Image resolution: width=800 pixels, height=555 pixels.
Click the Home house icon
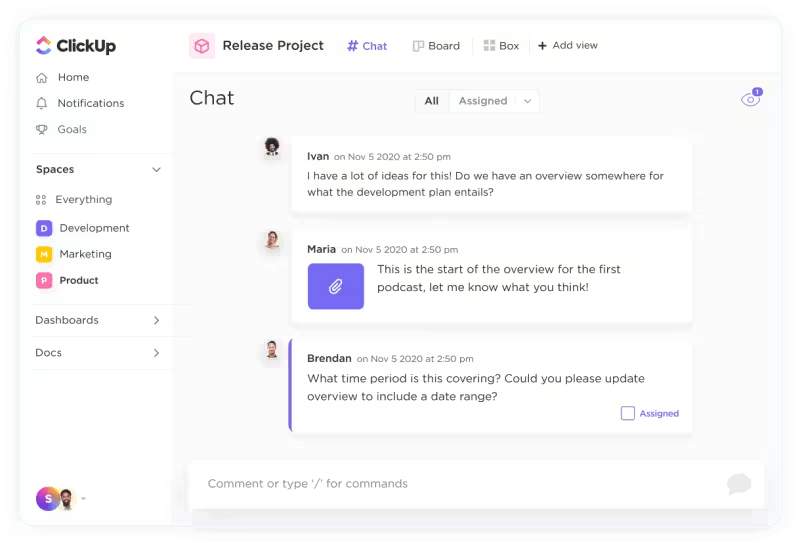point(42,78)
